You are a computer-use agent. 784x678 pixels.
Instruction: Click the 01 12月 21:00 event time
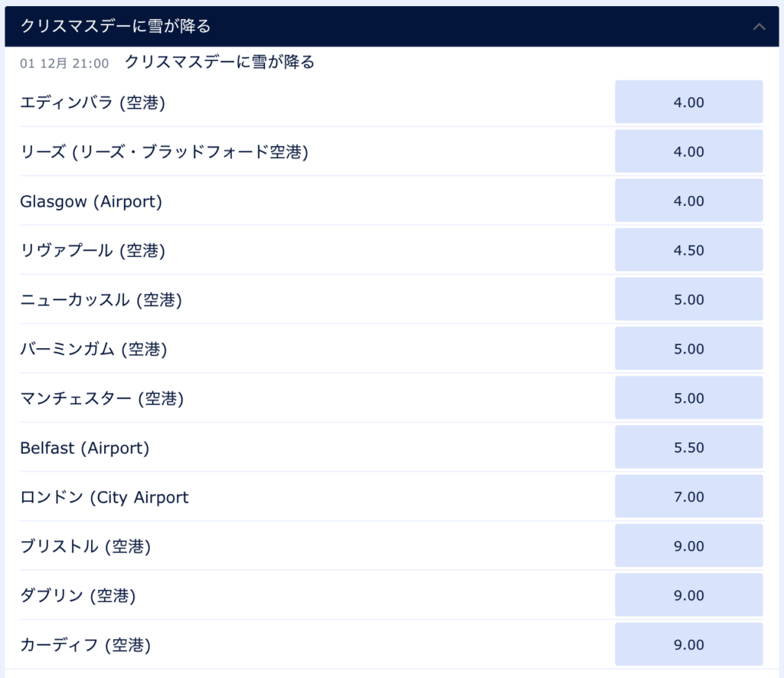tap(64, 64)
